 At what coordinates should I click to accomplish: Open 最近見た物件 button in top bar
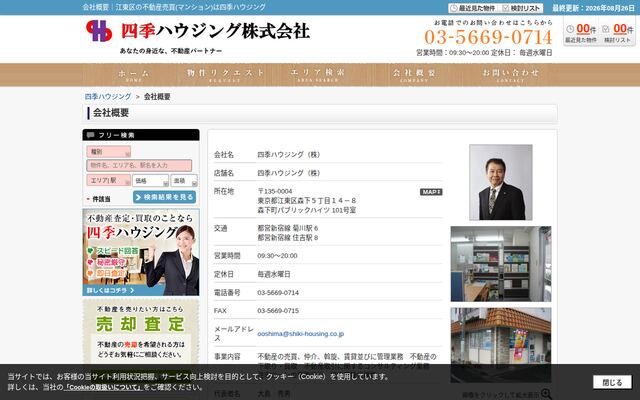coord(473,8)
